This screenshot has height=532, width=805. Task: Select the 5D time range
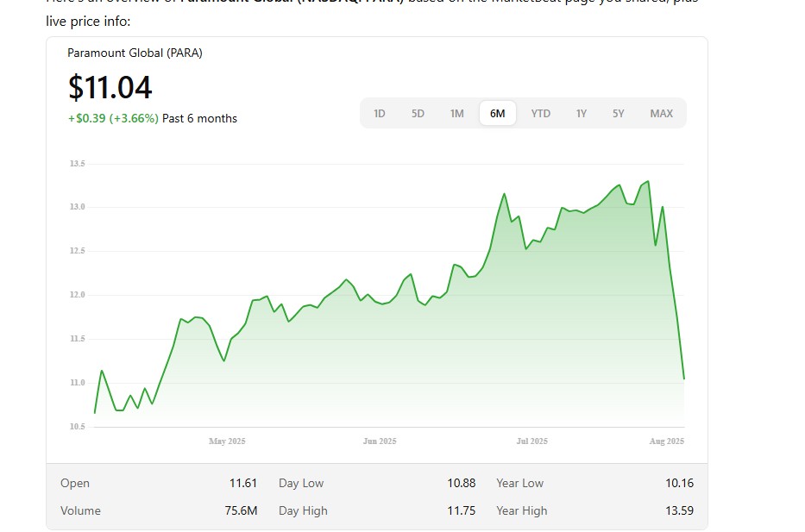pyautogui.click(x=418, y=114)
